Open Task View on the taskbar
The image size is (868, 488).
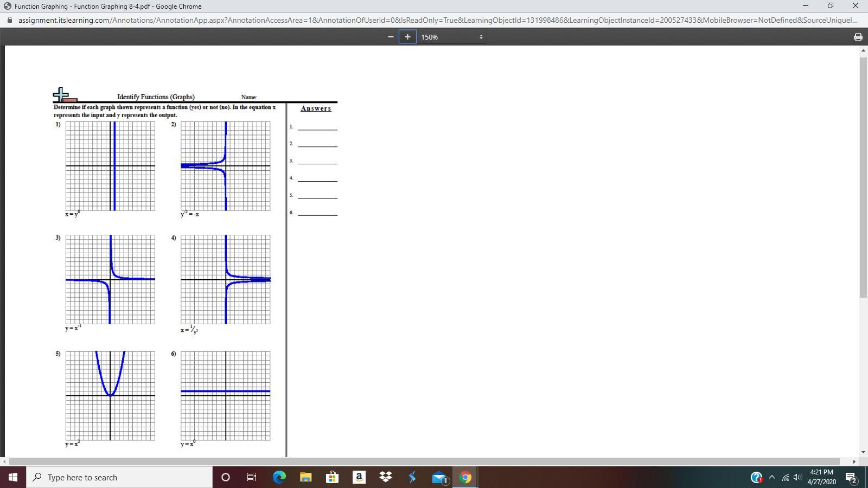(x=252, y=477)
